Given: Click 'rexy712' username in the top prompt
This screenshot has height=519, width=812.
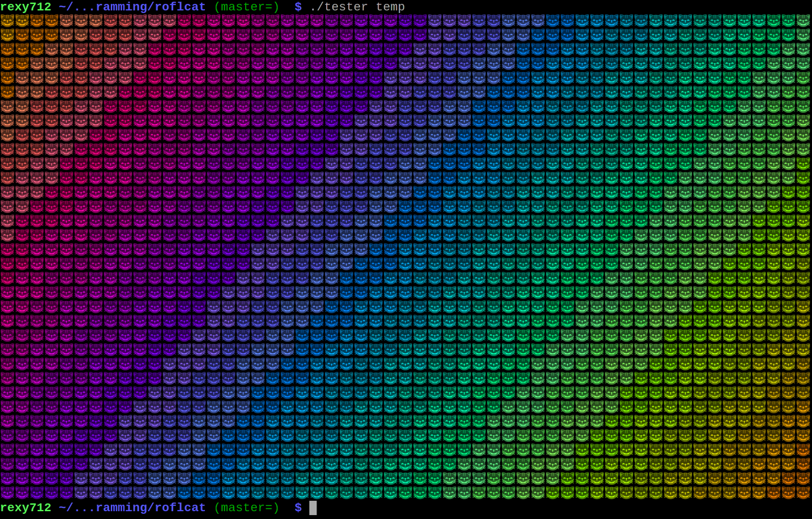Looking at the screenshot, I should coord(26,7).
